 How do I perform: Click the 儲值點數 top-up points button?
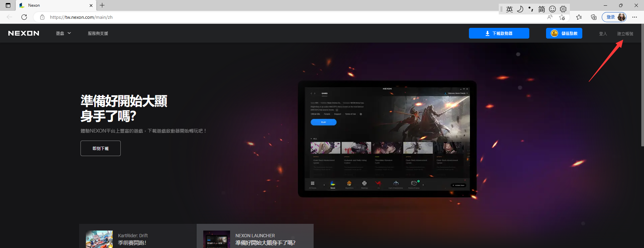click(x=564, y=33)
